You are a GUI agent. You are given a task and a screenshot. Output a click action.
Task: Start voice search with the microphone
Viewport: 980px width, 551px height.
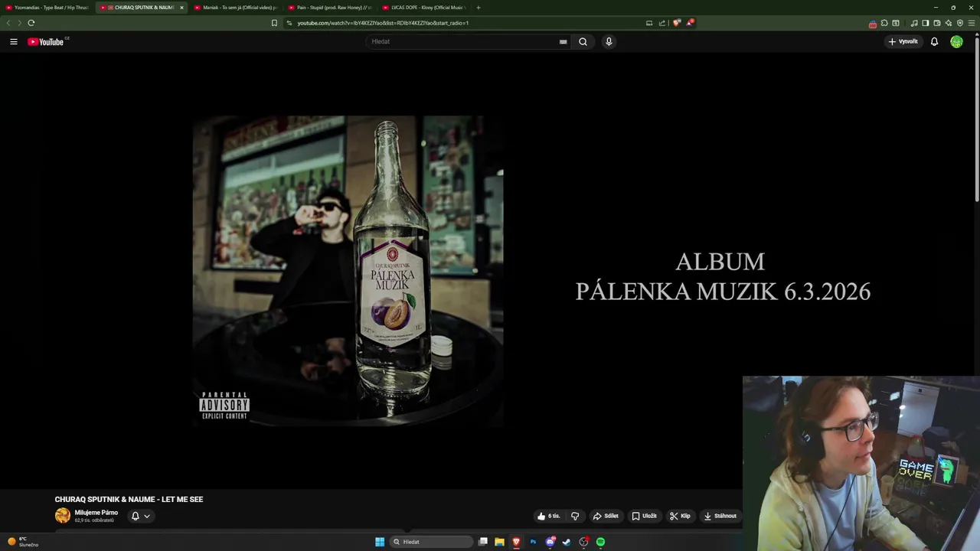(x=609, y=41)
